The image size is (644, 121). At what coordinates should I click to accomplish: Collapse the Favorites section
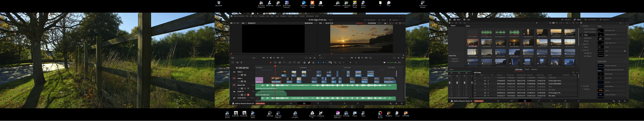coord(581,86)
